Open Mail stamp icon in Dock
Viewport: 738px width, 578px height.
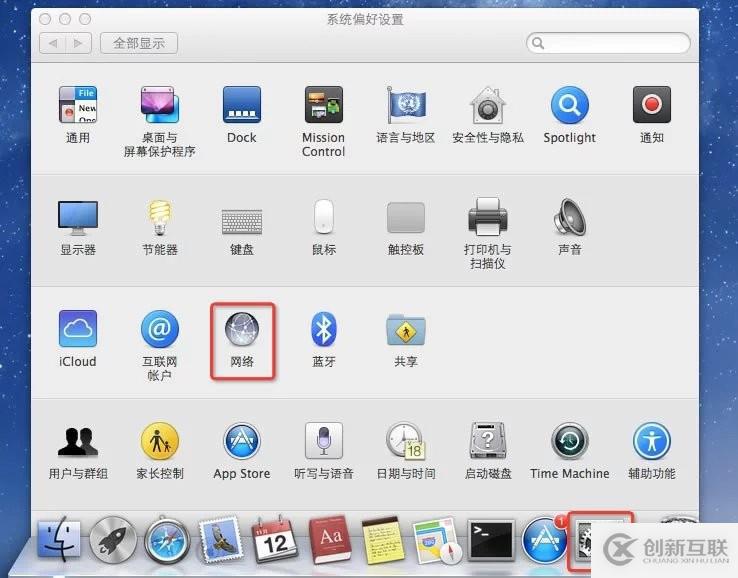[x=221, y=539]
